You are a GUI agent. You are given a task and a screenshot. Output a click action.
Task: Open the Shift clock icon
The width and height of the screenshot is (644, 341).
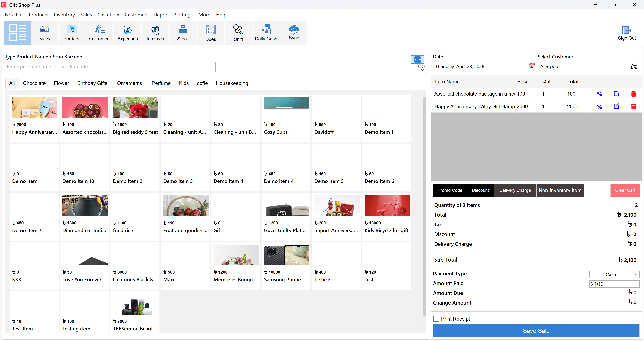(238, 33)
